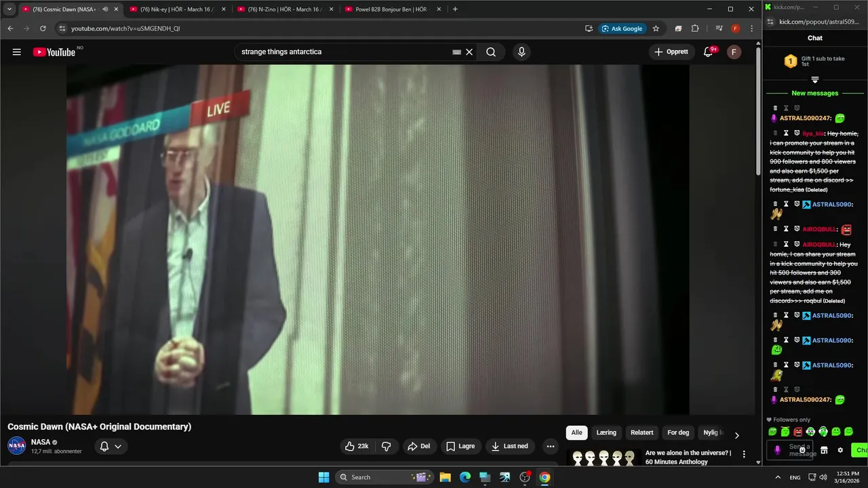Viewport: 868px width, 488px height.
Task: Click the green Chat send button
Action: click(860, 450)
